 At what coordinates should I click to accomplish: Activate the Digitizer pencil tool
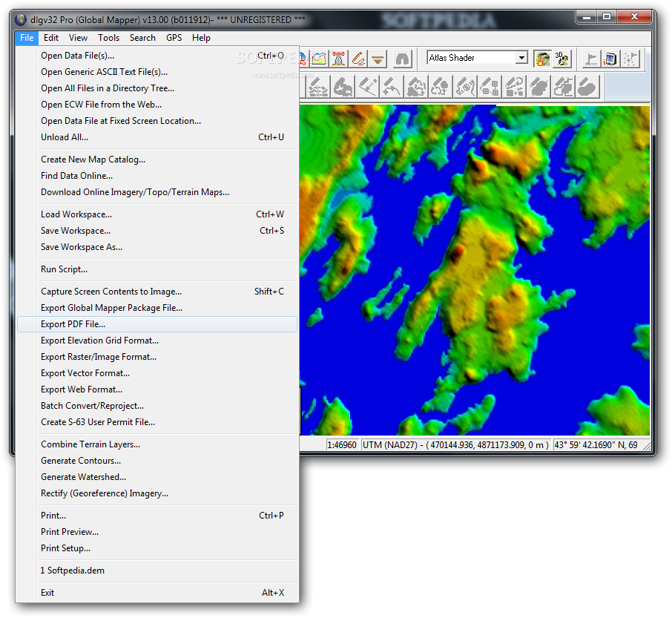pyautogui.click(x=358, y=59)
